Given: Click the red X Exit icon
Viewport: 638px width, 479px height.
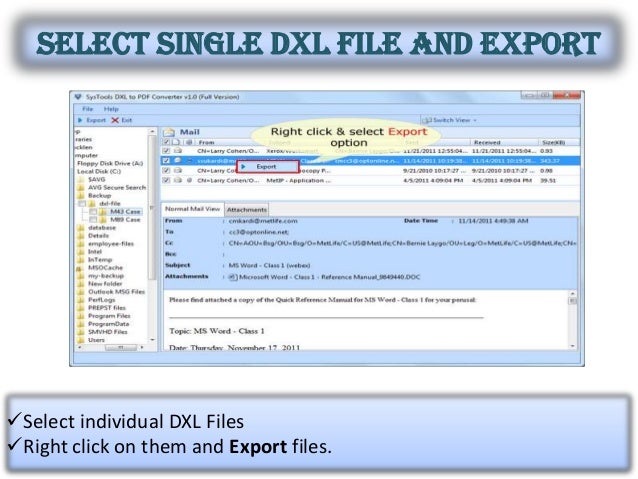Looking at the screenshot, I should pyautogui.click(x=115, y=120).
